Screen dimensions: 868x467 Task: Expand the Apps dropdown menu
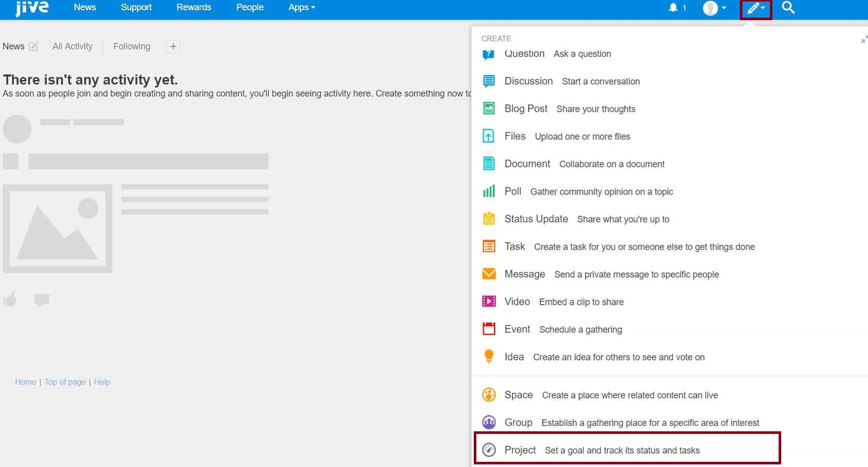pyautogui.click(x=302, y=8)
